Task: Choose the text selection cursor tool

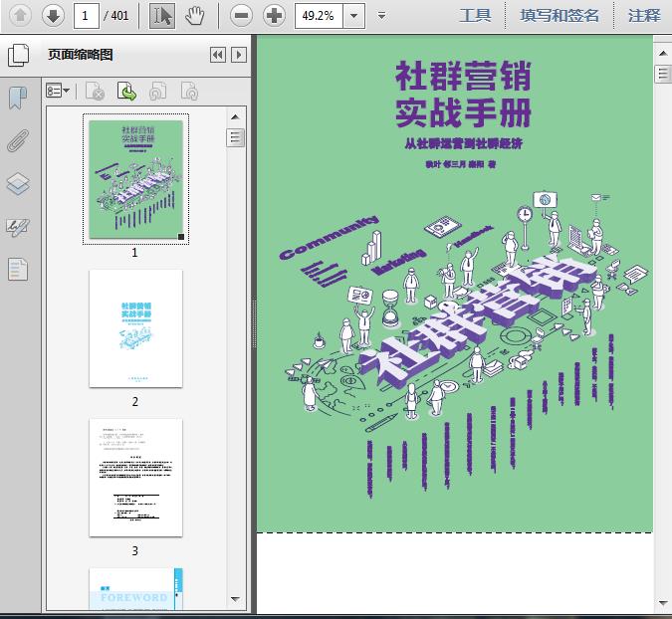Action: (162, 16)
